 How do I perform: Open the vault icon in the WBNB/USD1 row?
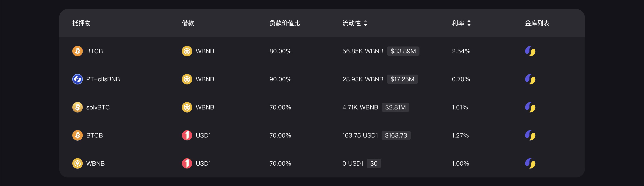coord(530,163)
